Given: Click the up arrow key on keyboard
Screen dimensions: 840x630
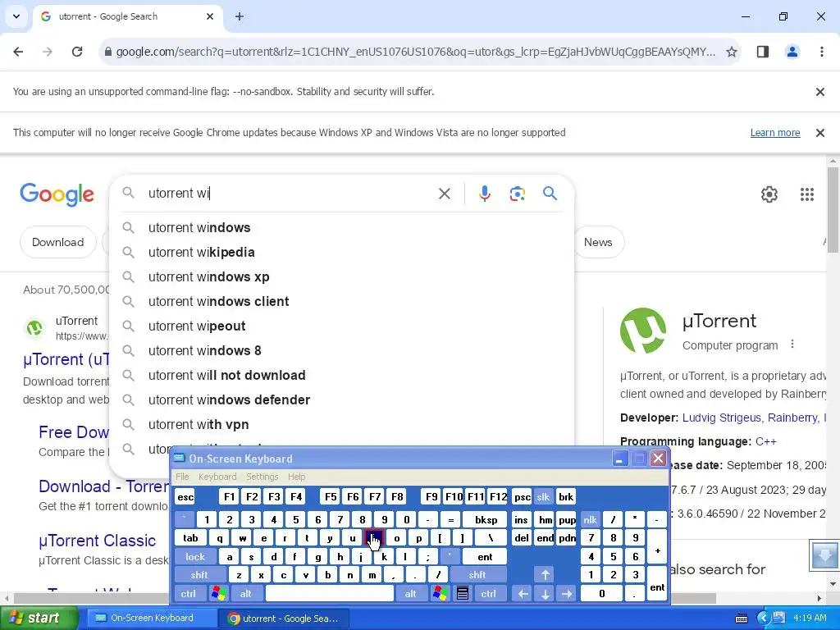Looking at the screenshot, I should click(x=545, y=575).
